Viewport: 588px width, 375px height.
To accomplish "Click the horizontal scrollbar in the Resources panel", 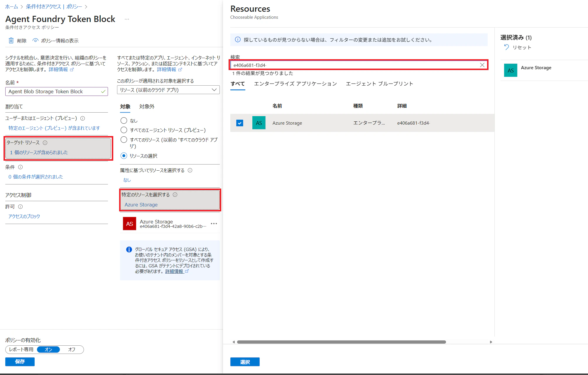I will tap(341, 342).
